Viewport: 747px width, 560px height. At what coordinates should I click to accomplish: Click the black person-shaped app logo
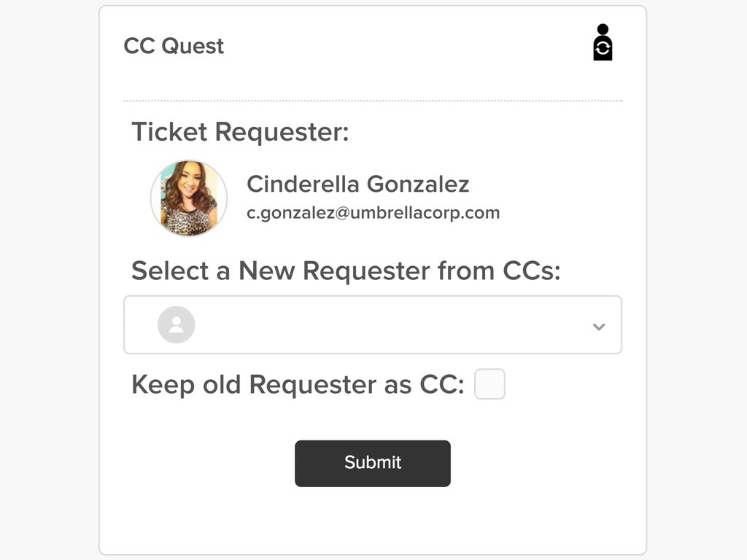(x=603, y=42)
